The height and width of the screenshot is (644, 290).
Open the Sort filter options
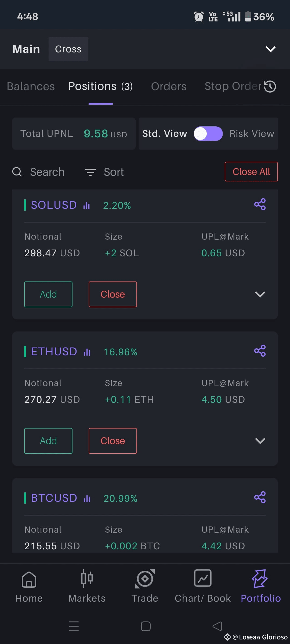click(104, 172)
